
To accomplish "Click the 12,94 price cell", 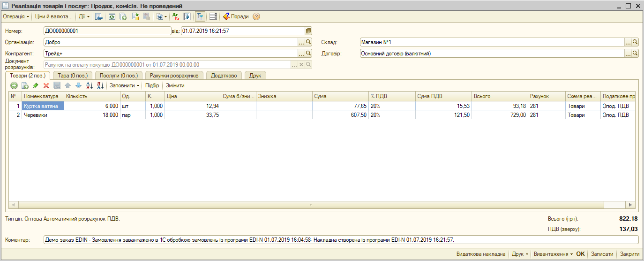I will pos(193,106).
